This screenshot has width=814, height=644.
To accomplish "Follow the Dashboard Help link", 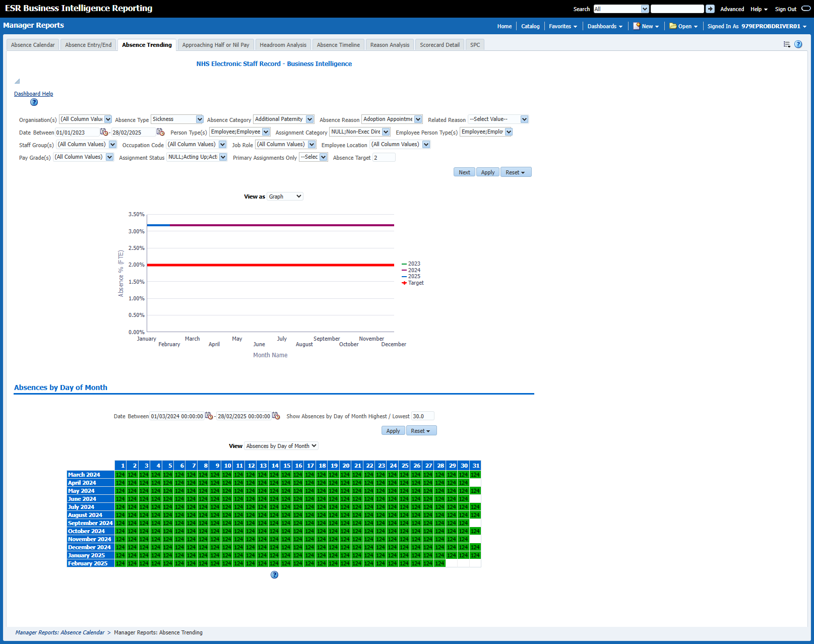I will [33, 94].
